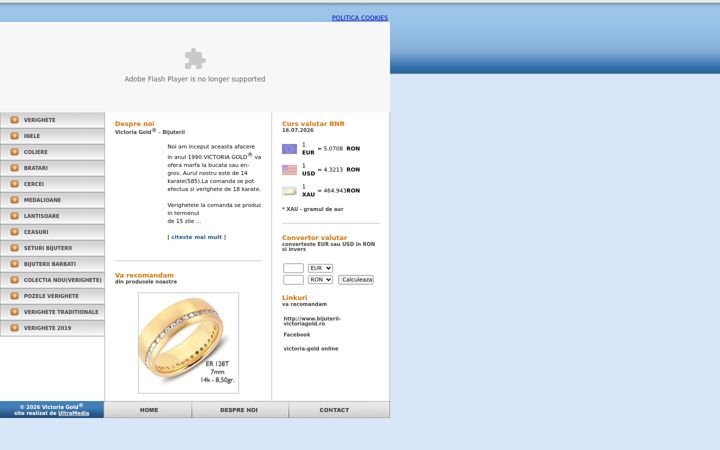The image size is (720, 450).
Task: Click the arrow icon beside COLECTIA NOU(VERIGHETE)
Action: coord(14,280)
